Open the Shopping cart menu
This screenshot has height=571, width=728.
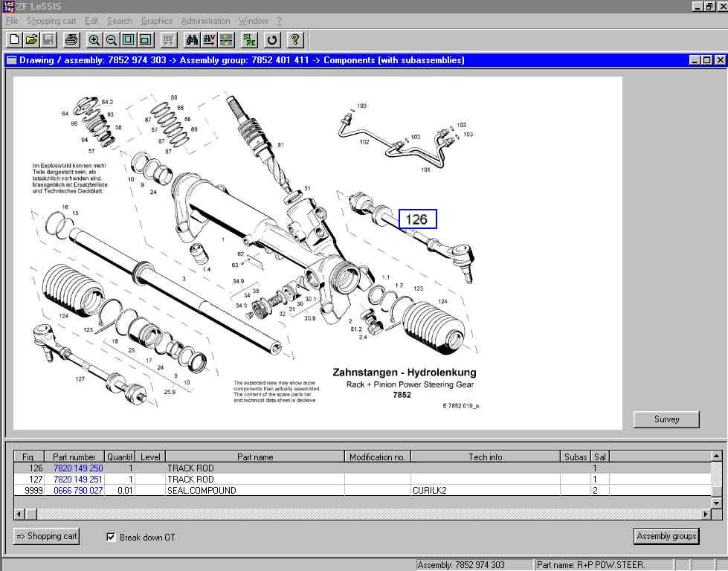(x=51, y=21)
